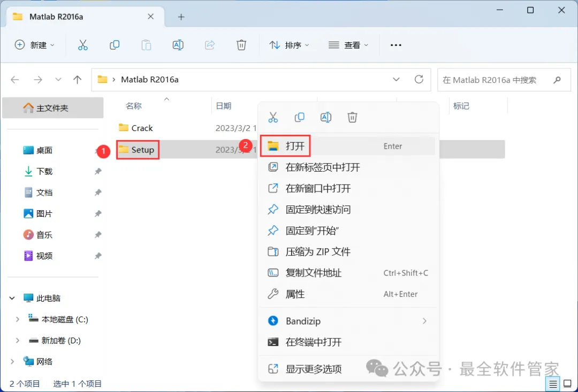Unpin 下载 from quick access
This screenshot has width=578, height=392.
pyautogui.click(x=98, y=171)
